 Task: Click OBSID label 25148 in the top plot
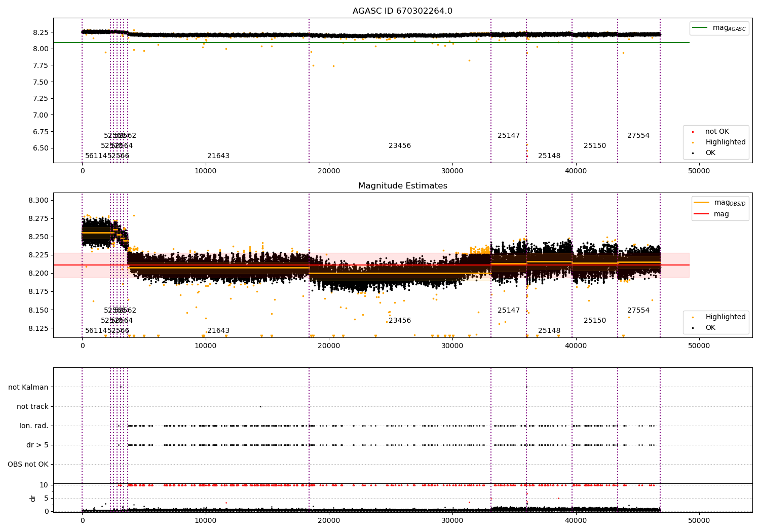click(549, 156)
